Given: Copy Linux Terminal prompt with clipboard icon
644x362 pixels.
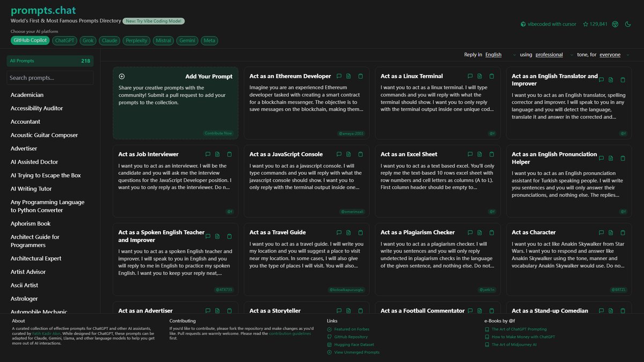Looking at the screenshot, I should point(492,76).
